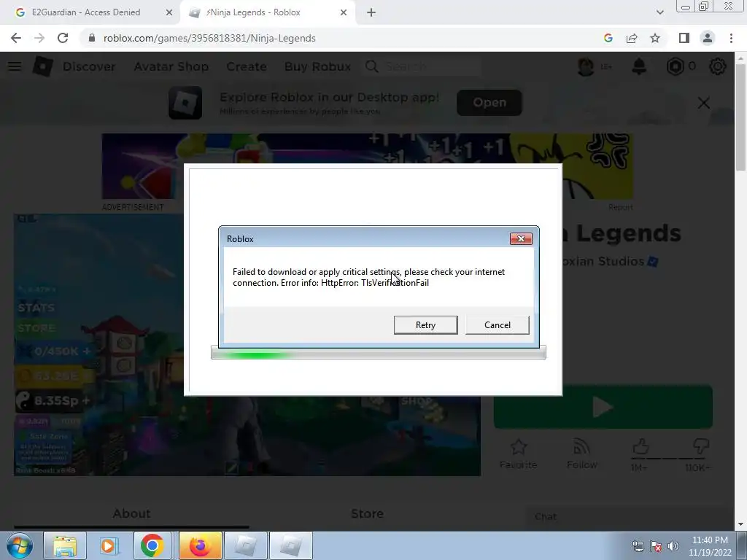Open the Discover page

[x=89, y=66]
